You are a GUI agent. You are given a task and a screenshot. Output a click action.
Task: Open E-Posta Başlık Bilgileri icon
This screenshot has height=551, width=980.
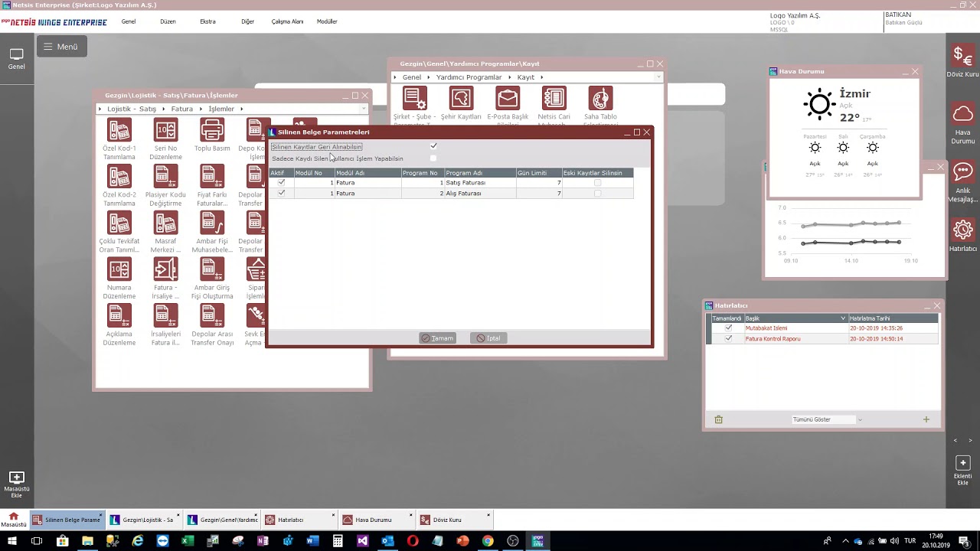(508, 98)
